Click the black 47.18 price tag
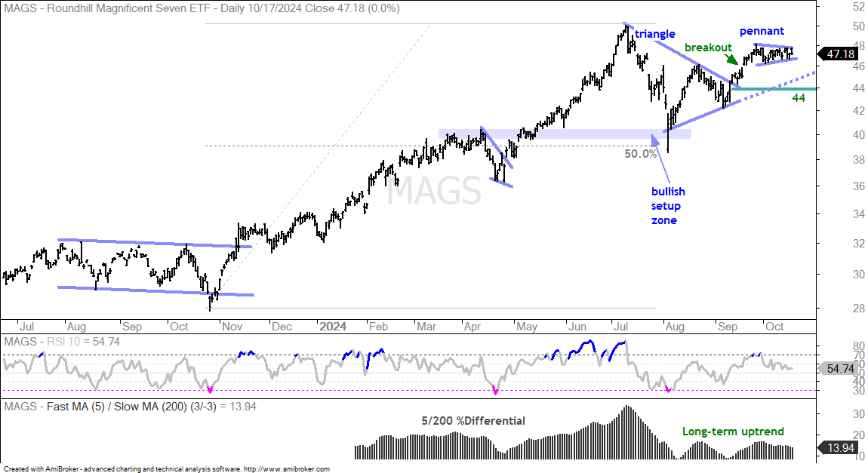Image resolution: width=868 pixels, height=473 pixels. coord(838,54)
